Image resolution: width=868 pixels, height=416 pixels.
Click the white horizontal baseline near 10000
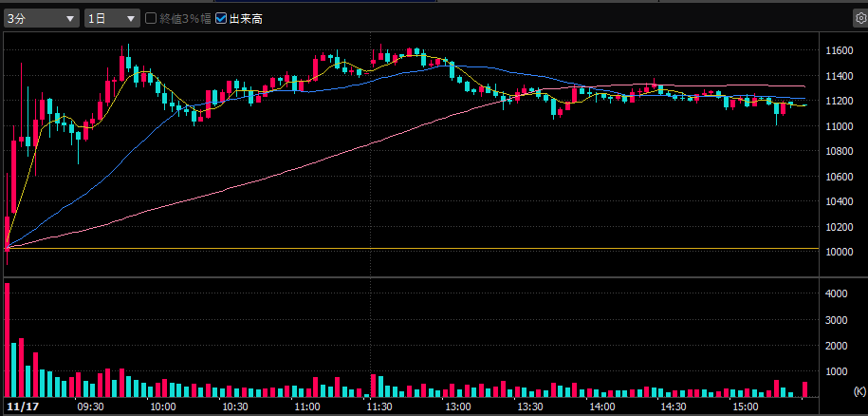[x=408, y=249]
